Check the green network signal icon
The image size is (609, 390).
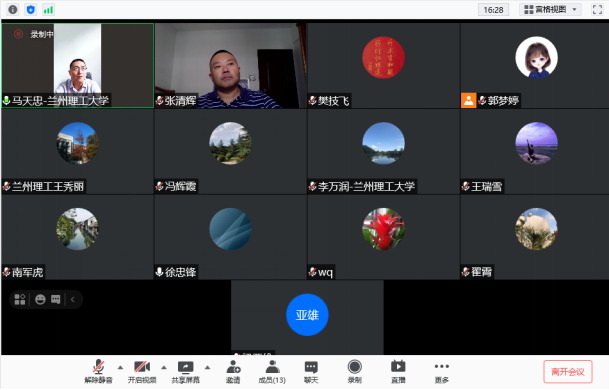pos(49,9)
